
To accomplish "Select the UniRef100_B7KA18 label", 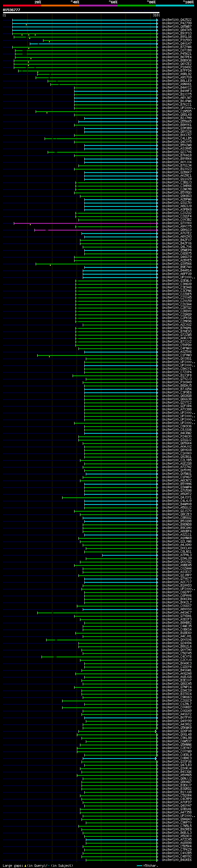I will click(x=176, y=155).
